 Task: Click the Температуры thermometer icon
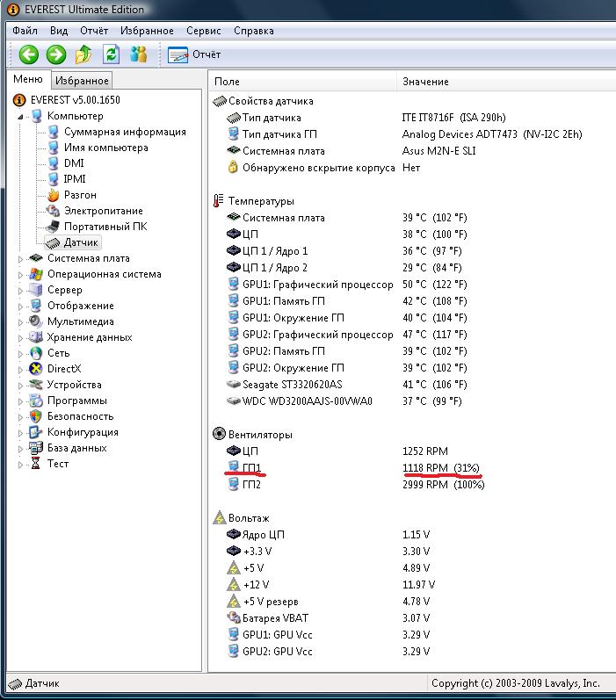coord(218,201)
